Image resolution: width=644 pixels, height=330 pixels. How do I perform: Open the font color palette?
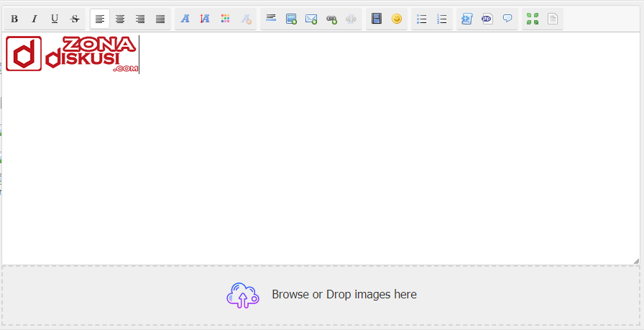pyautogui.click(x=225, y=19)
